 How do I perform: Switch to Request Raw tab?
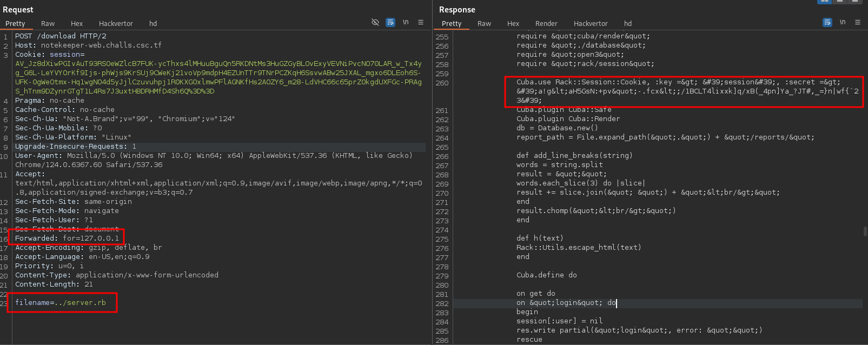click(48, 24)
